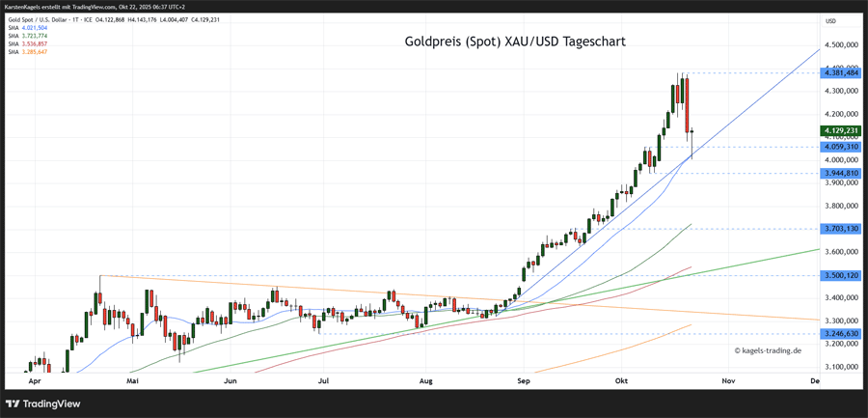Click the 4.500,000 mark on price scale
The height and width of the screenshot is (418, 868).
[x=840, y=44]
